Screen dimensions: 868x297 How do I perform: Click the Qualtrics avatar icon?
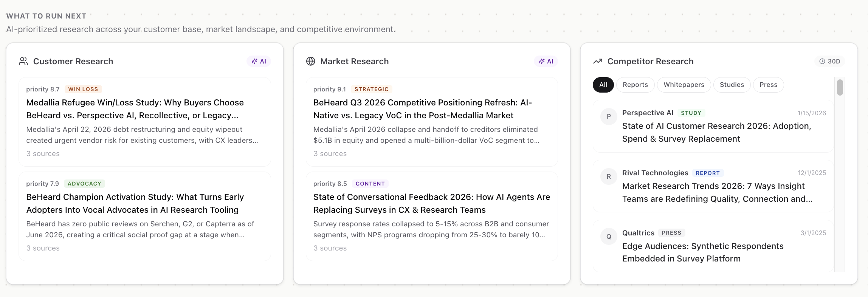pos(609,237)
